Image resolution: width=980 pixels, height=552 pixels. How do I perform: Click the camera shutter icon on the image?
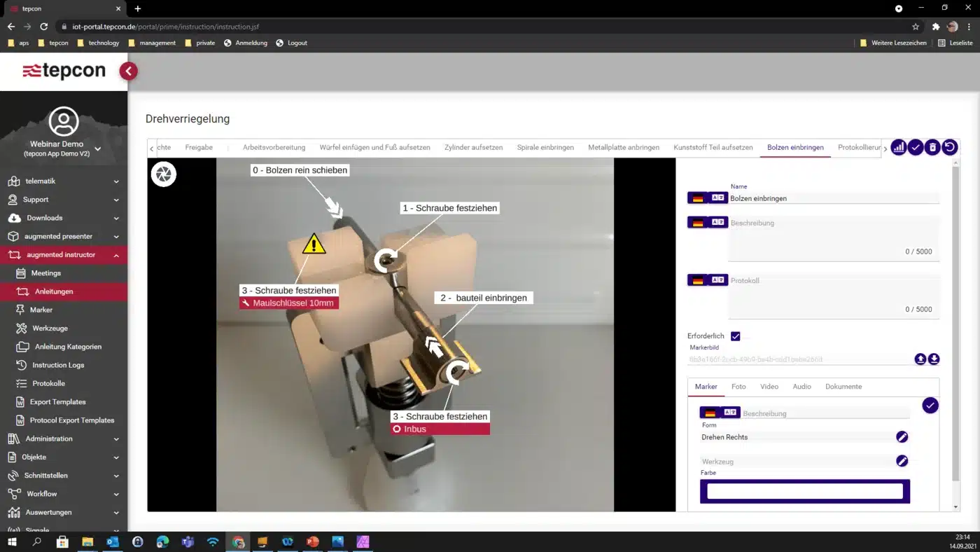(x=164, y=174)
